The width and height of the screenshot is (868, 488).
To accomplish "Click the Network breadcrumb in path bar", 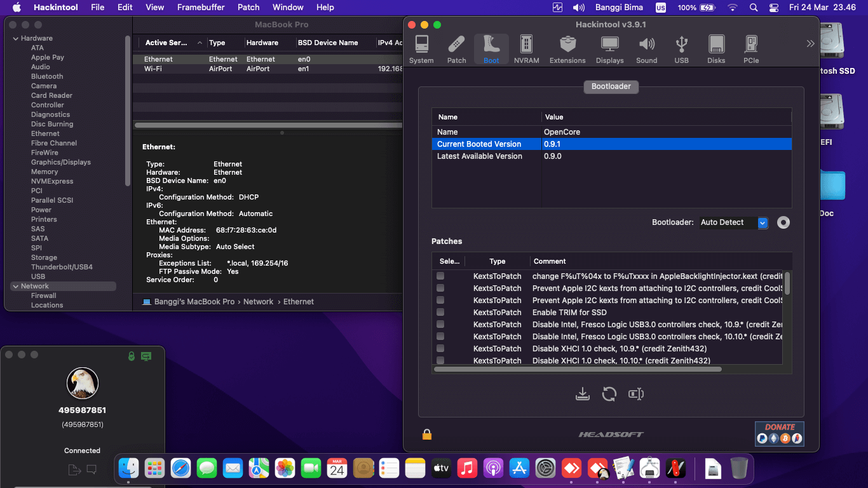I will 258,302.
